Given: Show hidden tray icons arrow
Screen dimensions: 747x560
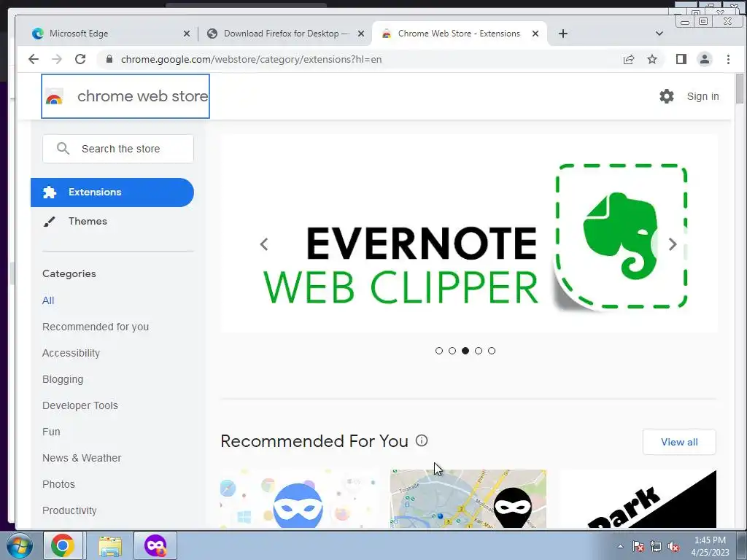Looking at the screenshot, I should 620,546.
